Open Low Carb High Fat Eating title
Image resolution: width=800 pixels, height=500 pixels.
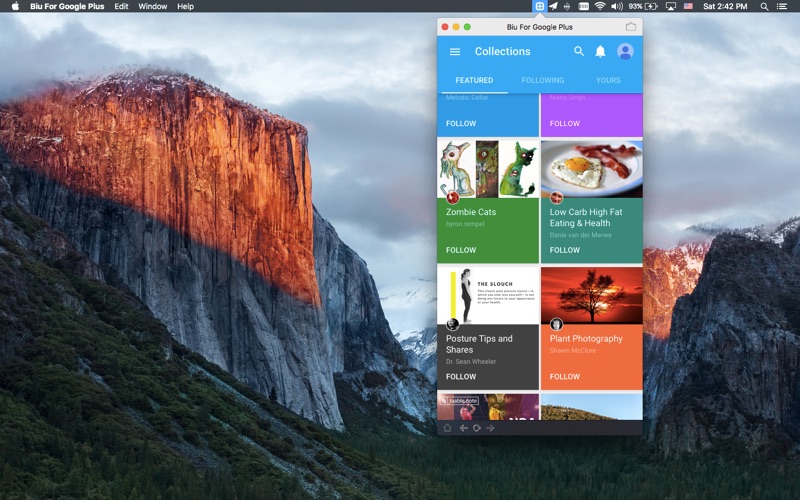point(586,217)
